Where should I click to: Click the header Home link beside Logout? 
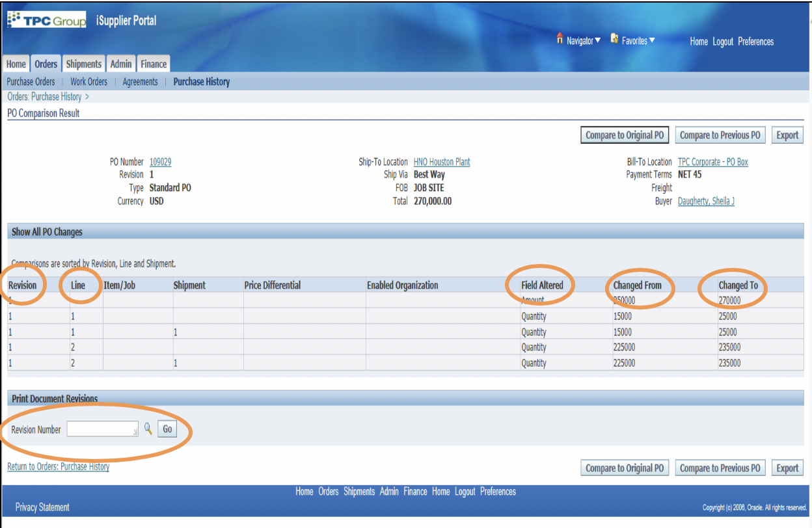[x=699, y=42]
